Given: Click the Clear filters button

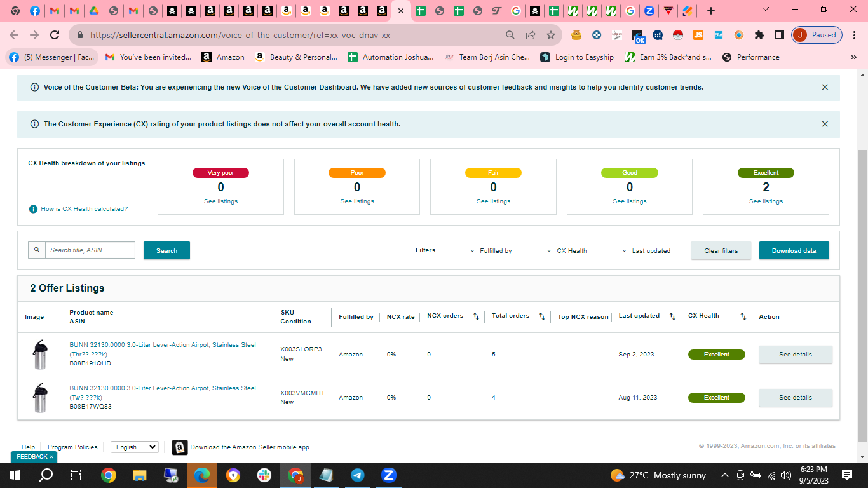Looking at the screenshot, I should pyautogui.click(x=721, y=250).
